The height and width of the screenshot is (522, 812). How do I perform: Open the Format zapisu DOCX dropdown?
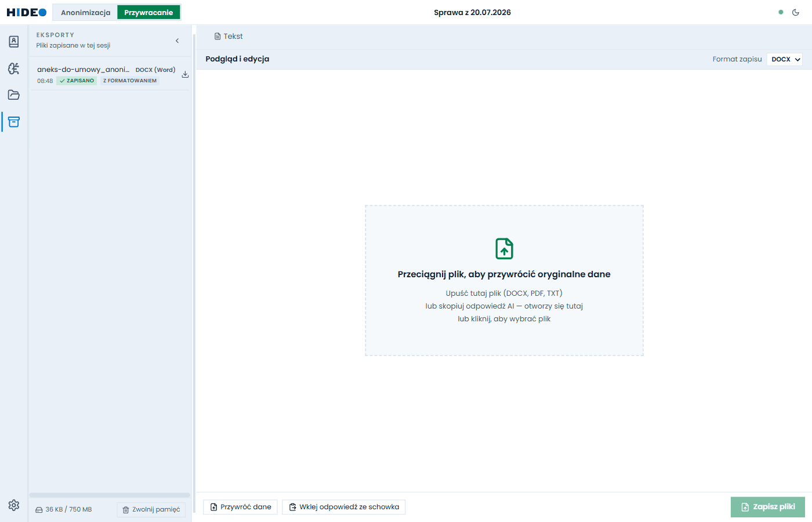(785, 59)
